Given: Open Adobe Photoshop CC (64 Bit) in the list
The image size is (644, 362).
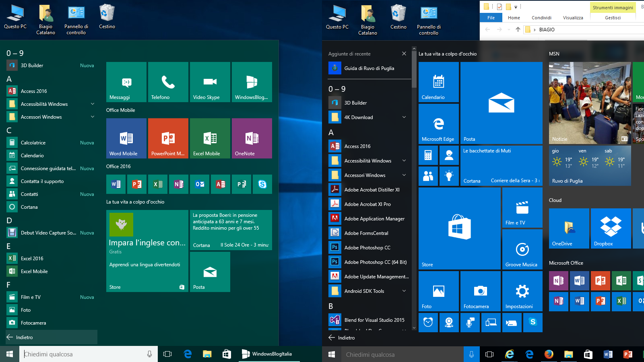Looking at the screenshot, I should [370, 262].
